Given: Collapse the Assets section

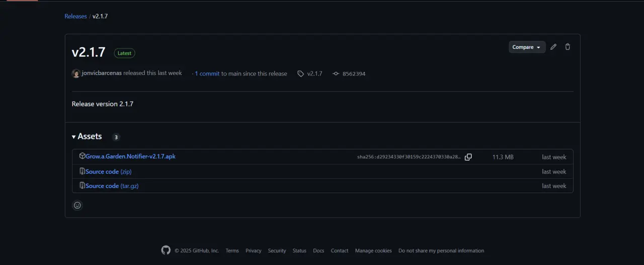Looking at the screenshot, I should tap(87, 136).
